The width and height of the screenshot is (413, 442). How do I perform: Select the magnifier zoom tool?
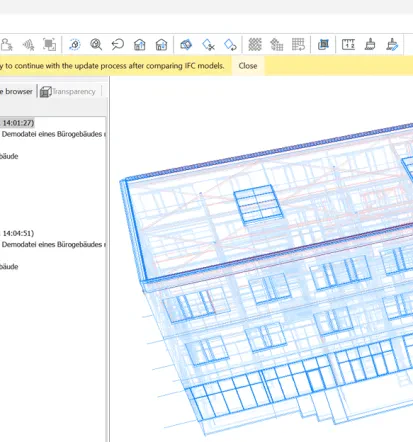tap(96, 44)
